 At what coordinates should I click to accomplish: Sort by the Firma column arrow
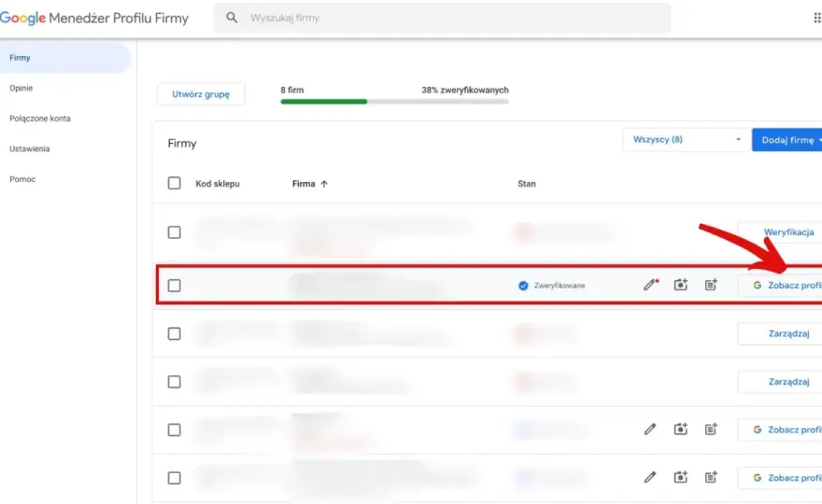[324, 184]
